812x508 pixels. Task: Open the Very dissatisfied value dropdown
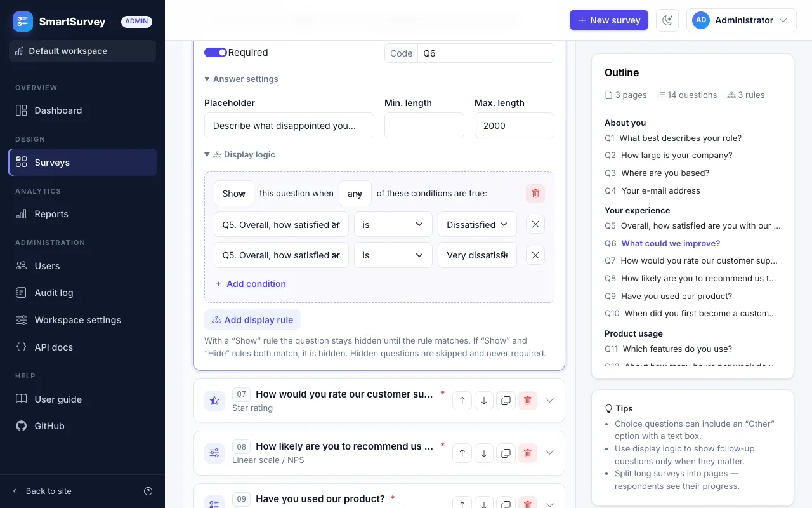[477, 255]
